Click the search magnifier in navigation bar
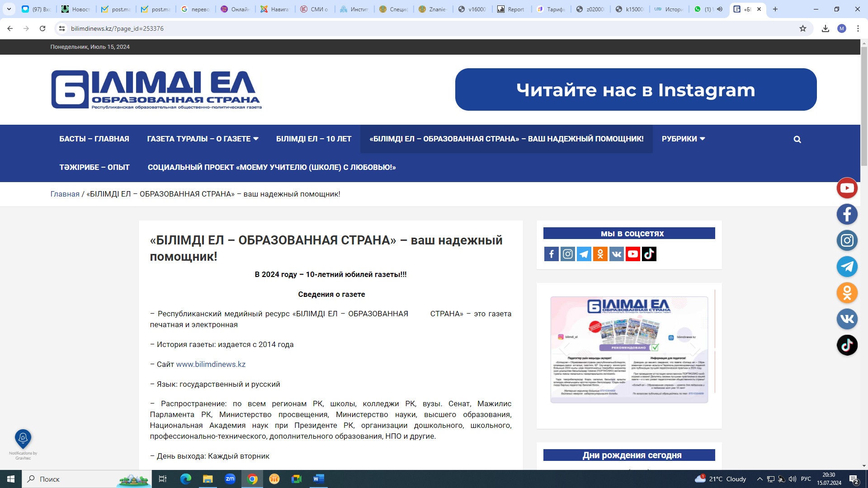 coord(797,139)
